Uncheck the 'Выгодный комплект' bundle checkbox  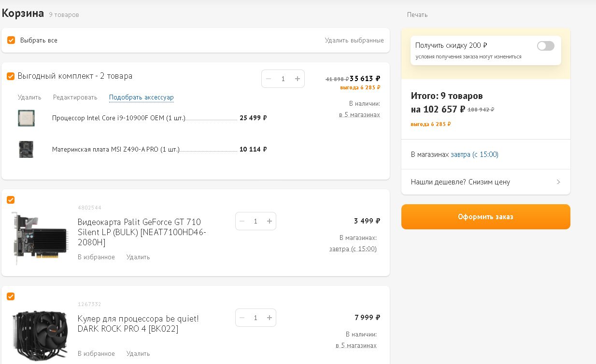pyautogui.click(x=11, y=76)
